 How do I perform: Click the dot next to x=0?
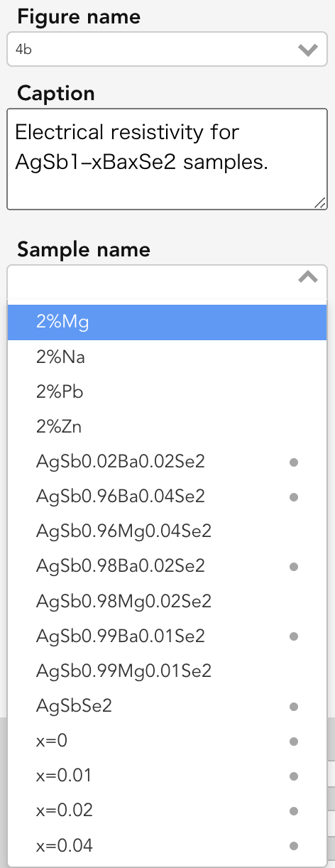point(294,742)
